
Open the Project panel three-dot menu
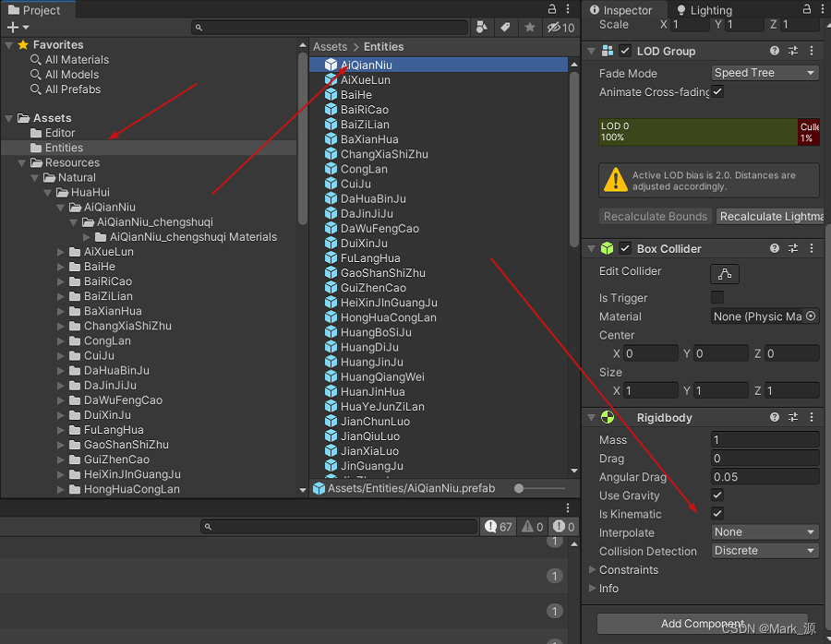coord(568,9)
